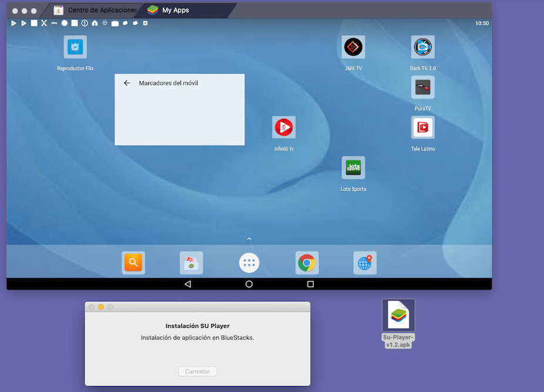Viewport: 544px width, 392px height.
Task: Launch Lots Sports
Action: tap(353, 167)
